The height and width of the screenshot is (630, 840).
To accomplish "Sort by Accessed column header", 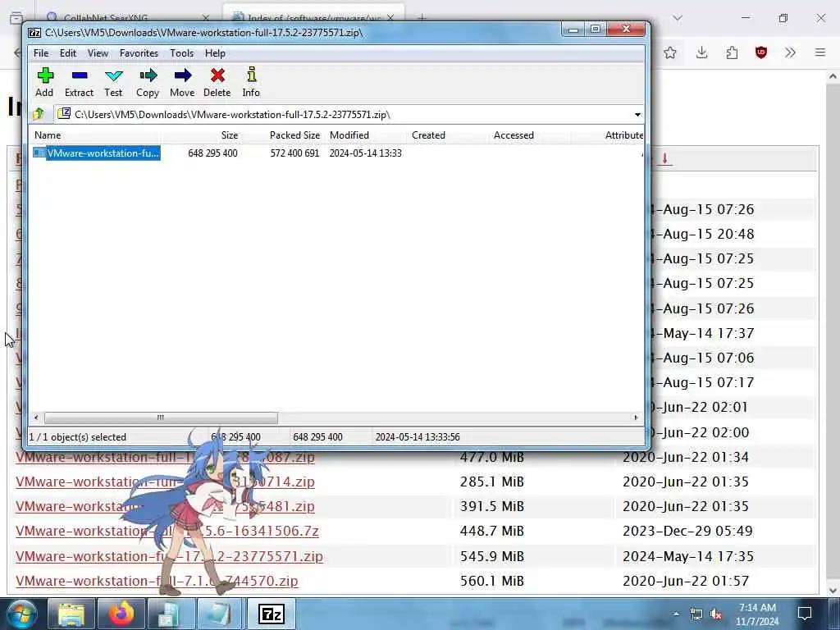I will click(x=529, y=135).
